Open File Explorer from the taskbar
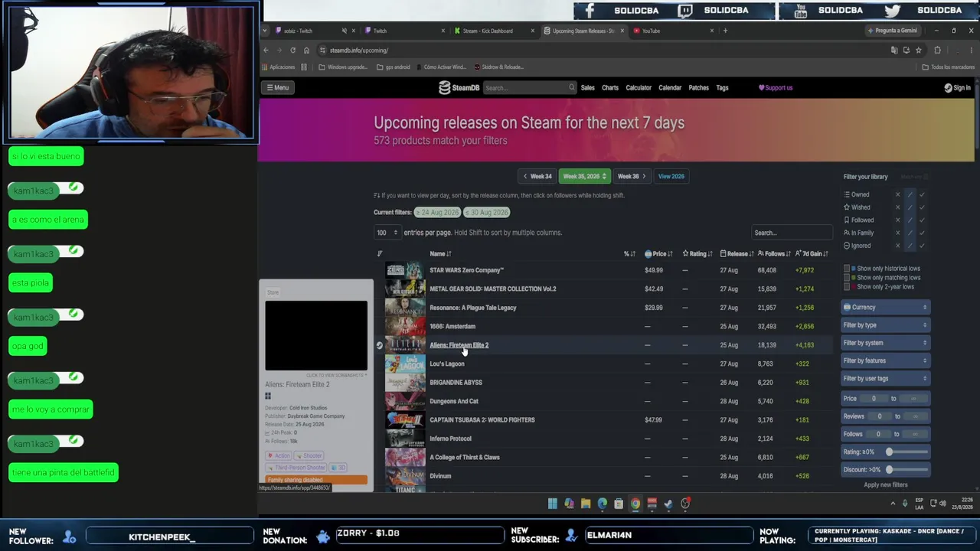The image size is (980, 551). tap(586, 504)
